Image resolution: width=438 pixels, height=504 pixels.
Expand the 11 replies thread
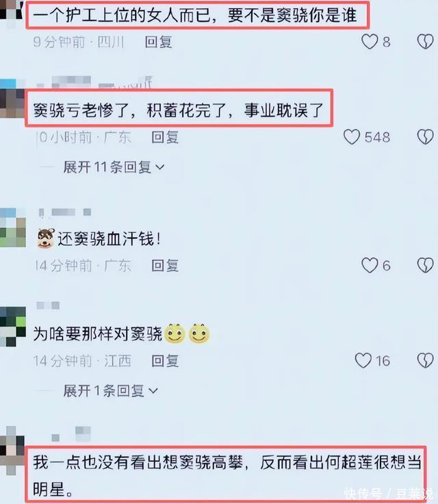pyautogui.click(x=114, y=167)
